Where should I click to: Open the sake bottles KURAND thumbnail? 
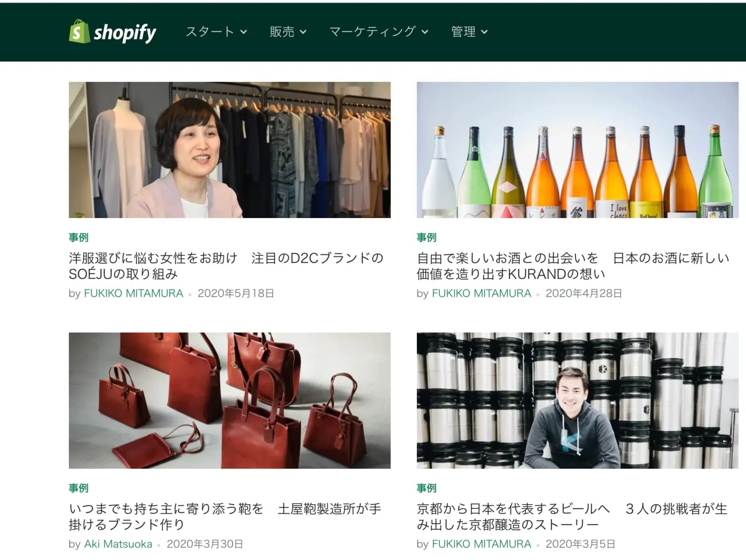pyautogui.click(x=577, y=150)
